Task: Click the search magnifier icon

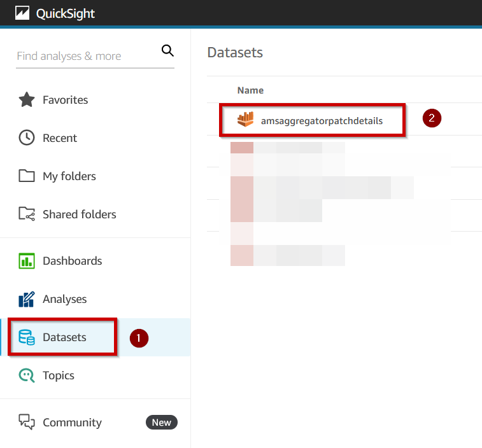Action: click(167, 51)
